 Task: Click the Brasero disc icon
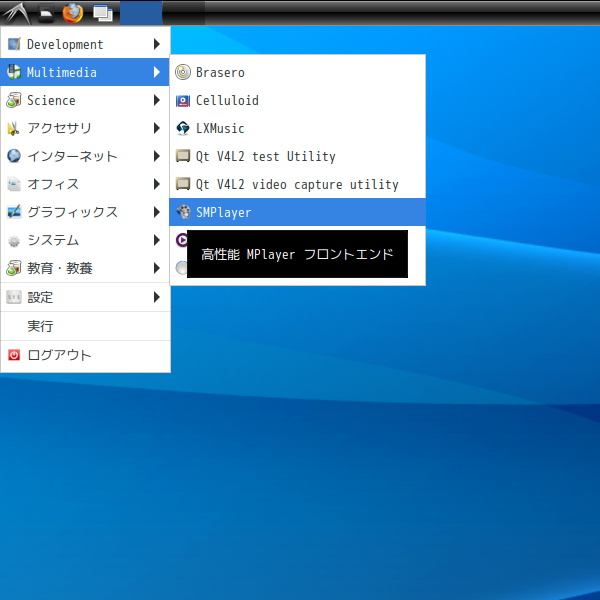click(183, 72)
